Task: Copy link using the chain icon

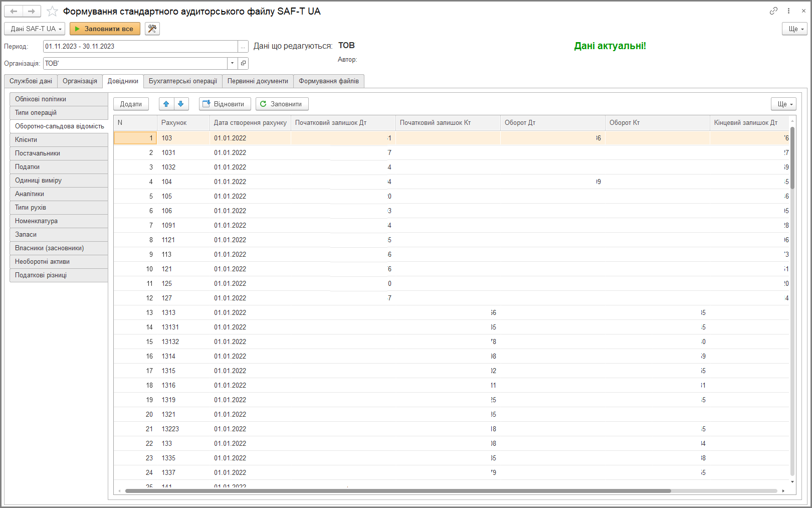Action: tap(773, 11)
